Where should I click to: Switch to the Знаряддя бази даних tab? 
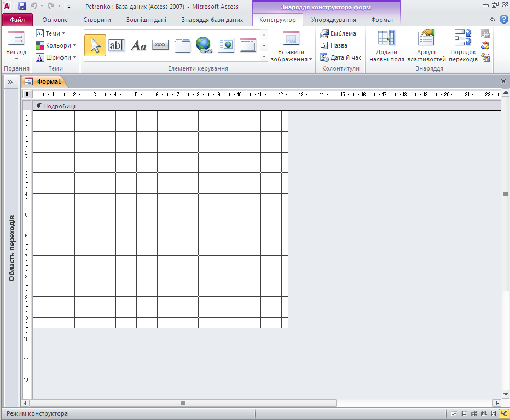(212, 20)
